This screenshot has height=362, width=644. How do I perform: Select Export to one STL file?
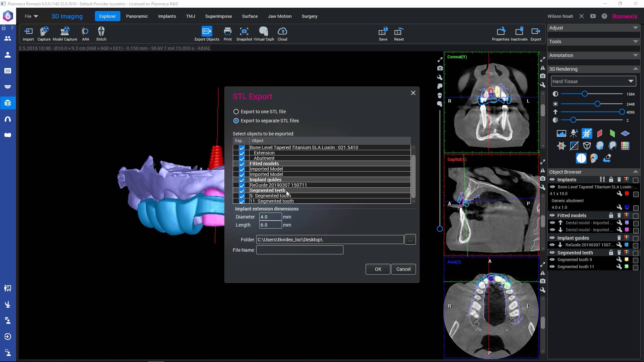[x=236, y=112]
